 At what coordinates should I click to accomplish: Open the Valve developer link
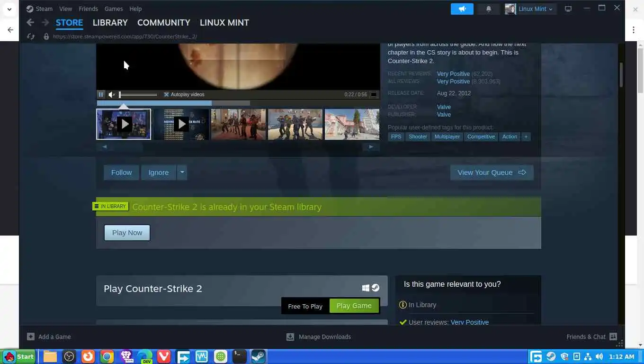pos(444,107)
